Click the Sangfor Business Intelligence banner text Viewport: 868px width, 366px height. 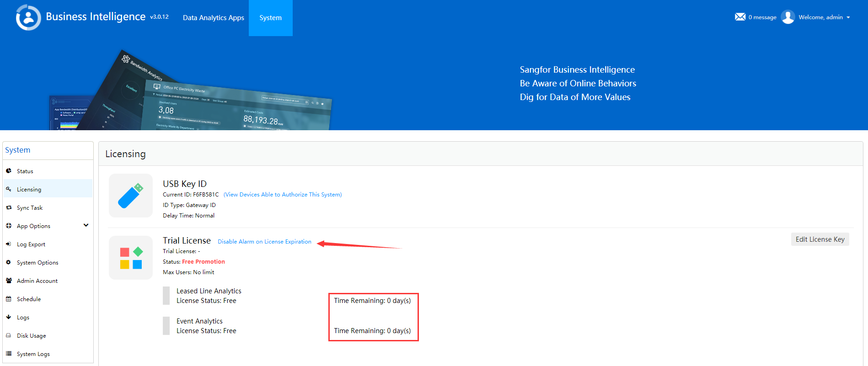(x=577, y=70)
